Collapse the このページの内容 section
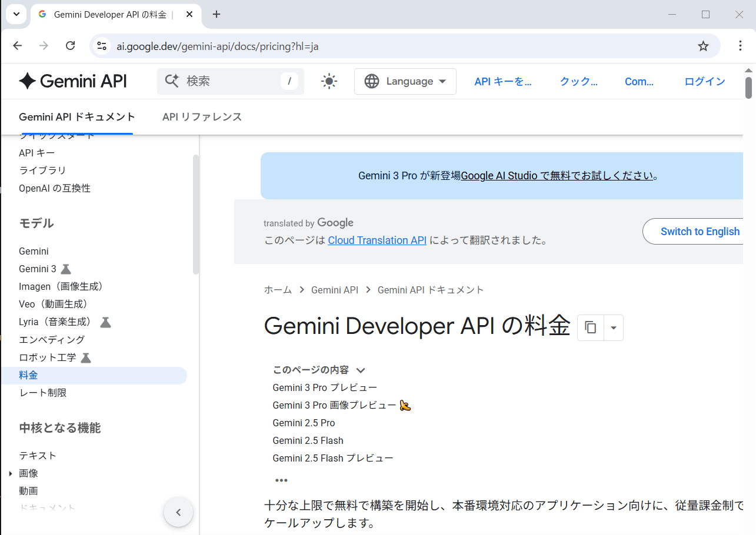Viewport: 756px width, 535px height. point(361,370)
